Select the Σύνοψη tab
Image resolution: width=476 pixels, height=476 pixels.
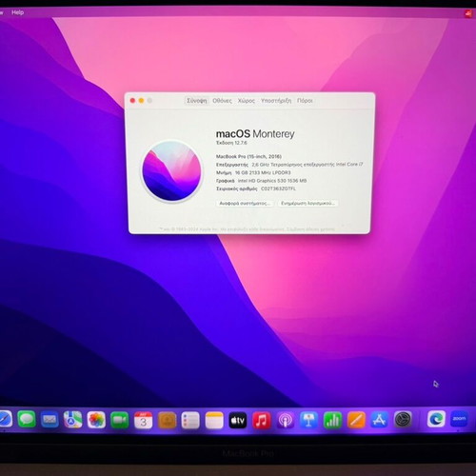(x=196, y=101)
